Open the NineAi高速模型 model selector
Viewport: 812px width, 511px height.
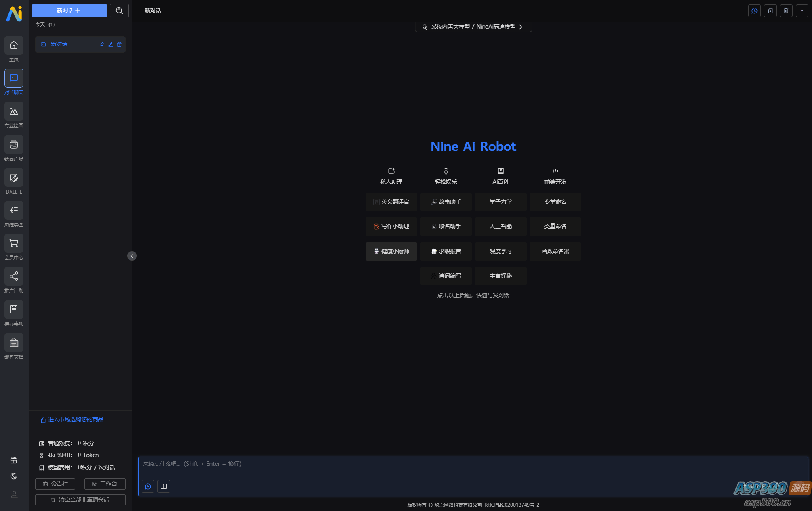(x=473, y=27)
